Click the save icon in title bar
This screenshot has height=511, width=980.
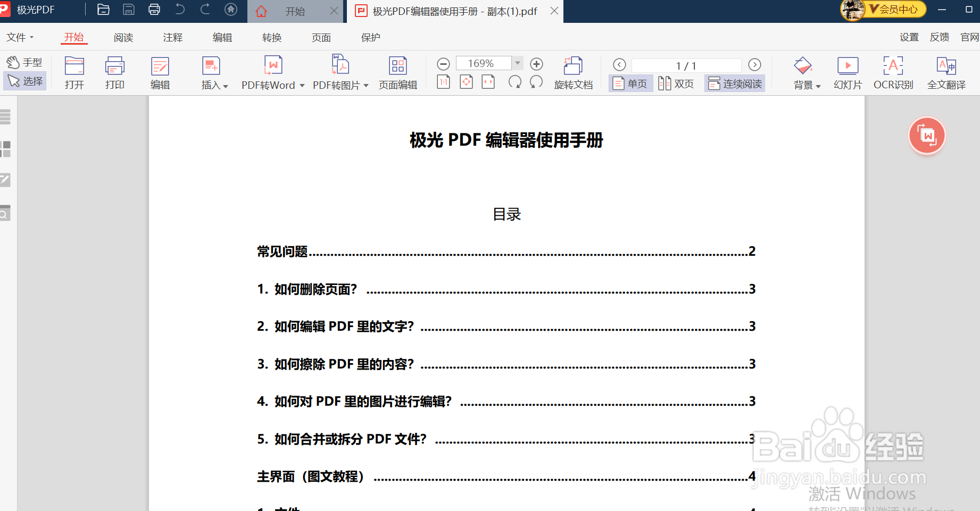pos(129,10)
